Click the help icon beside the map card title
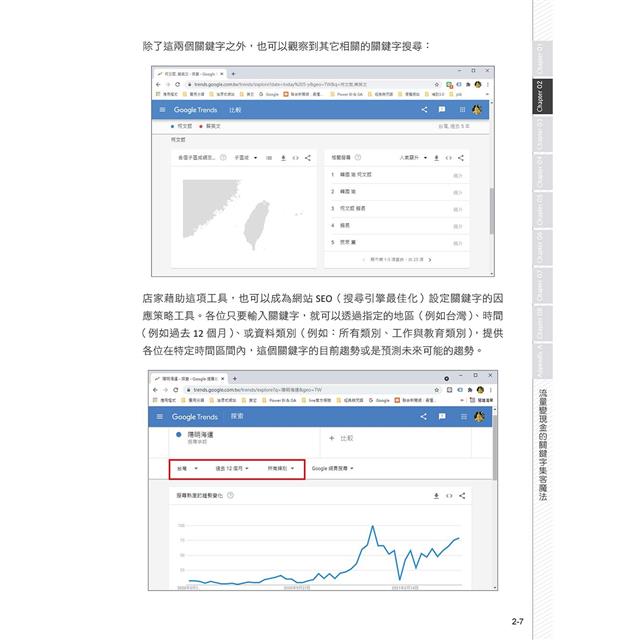The width and height of the screenshot is (640, 640). (x=223, y=158)
